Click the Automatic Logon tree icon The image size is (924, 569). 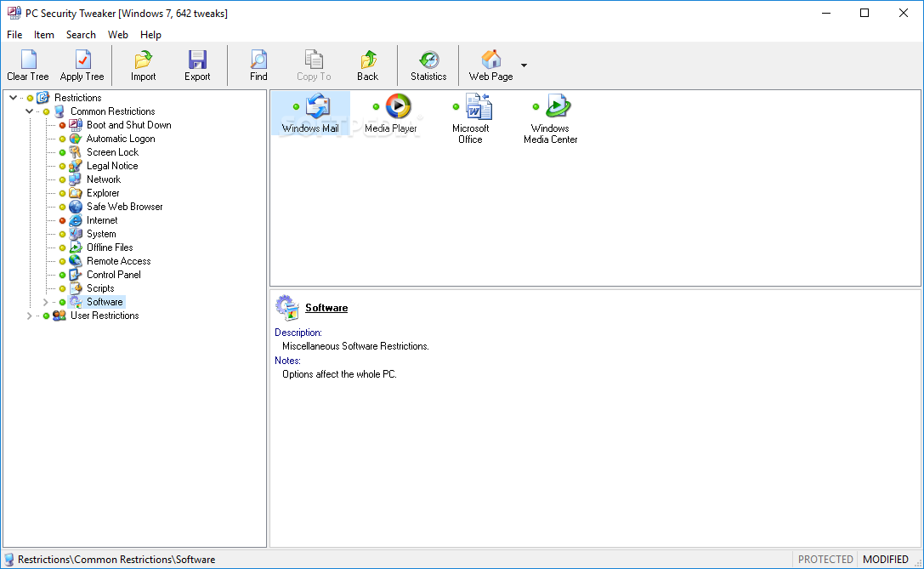[76, 139]
